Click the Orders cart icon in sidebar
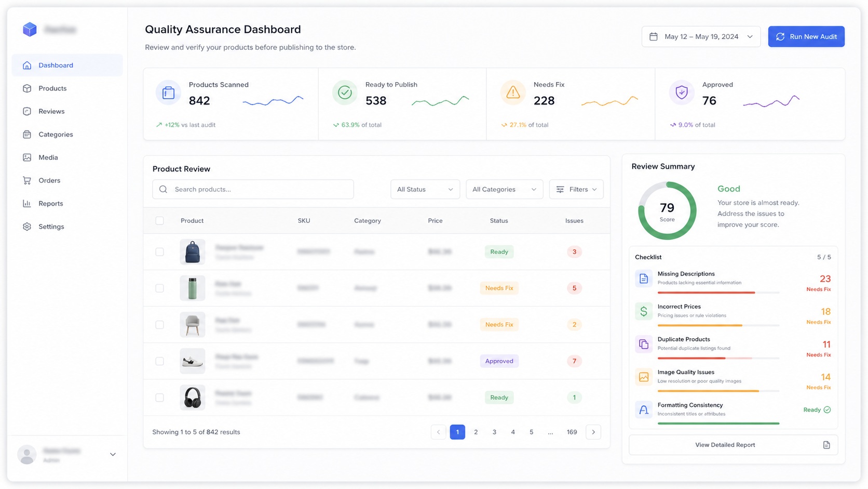868x489 pixels. (x=27, y=180)
